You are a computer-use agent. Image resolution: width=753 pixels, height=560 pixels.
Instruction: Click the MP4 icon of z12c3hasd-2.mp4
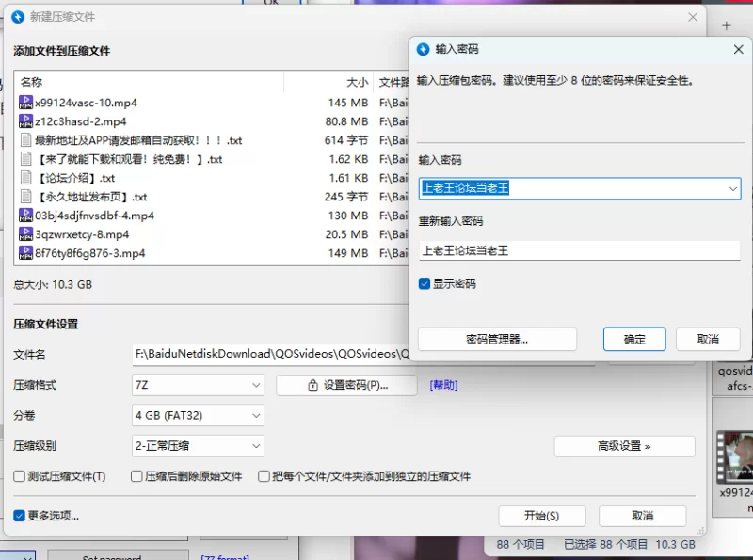click(x=26, y=121)
